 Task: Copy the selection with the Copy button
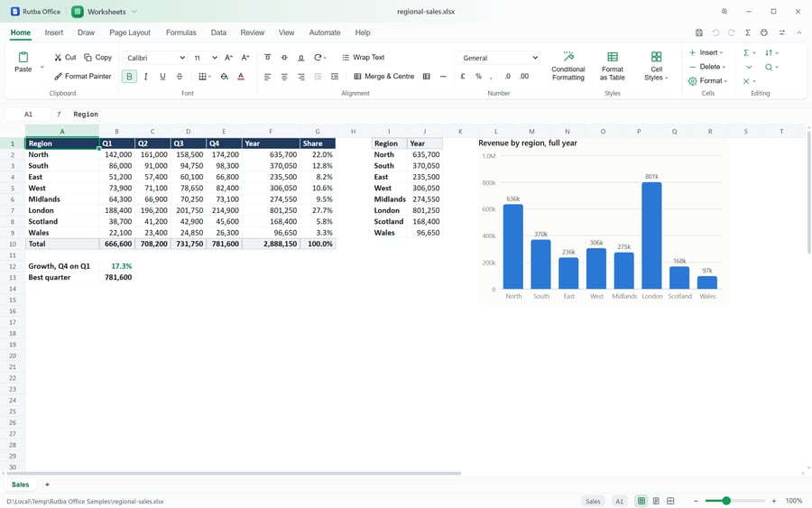[x=97, y=58]
